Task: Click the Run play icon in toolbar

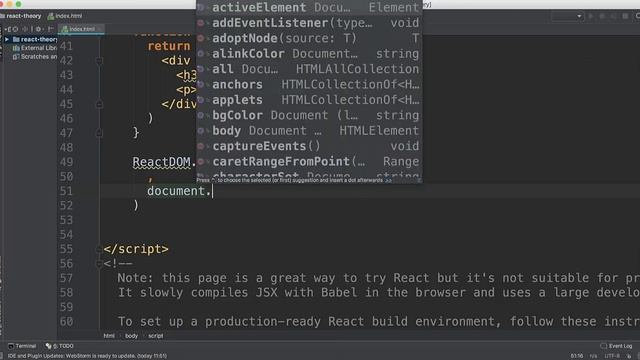Action: coord(591,16)
